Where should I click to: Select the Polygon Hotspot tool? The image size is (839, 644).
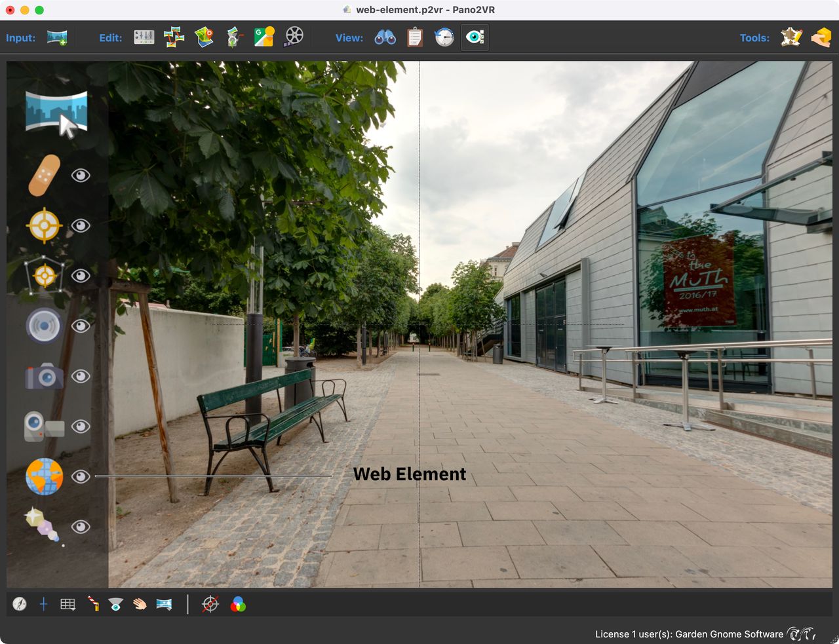(45, 275)
